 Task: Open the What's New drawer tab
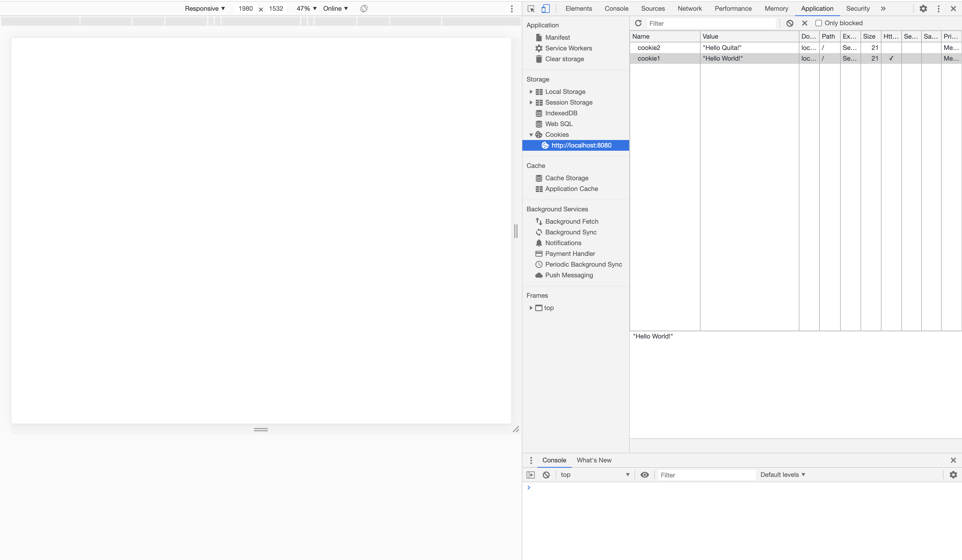point(594,460)
